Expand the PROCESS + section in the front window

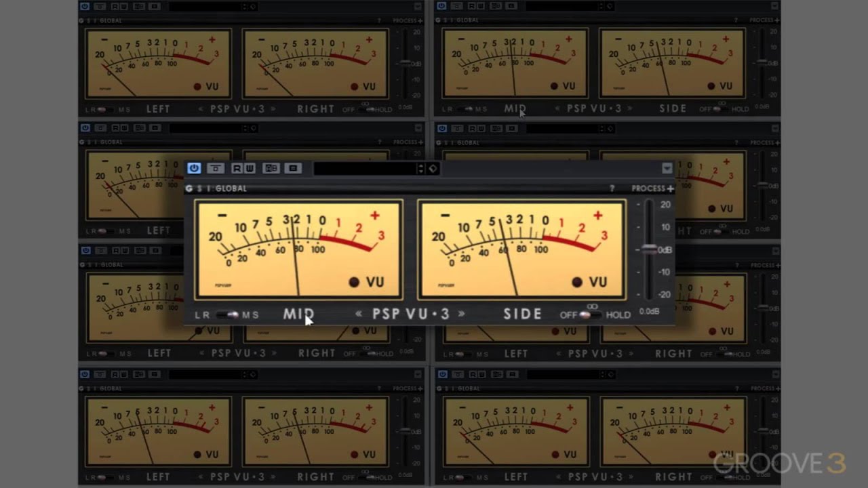(653, 188)
